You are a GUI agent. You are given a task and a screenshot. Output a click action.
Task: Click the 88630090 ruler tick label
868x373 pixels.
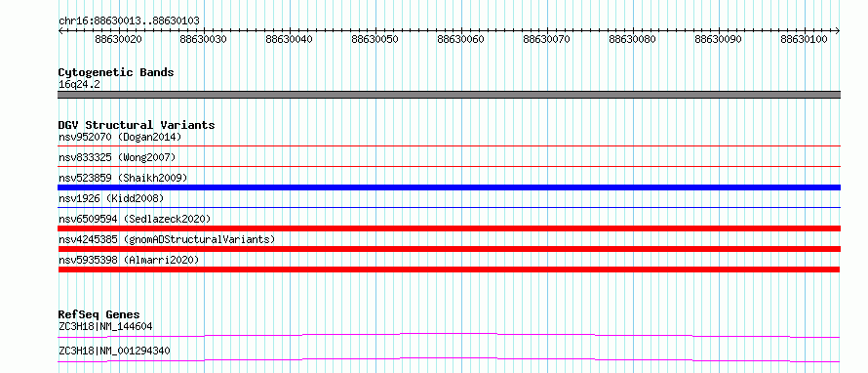(x=719, y=39)
